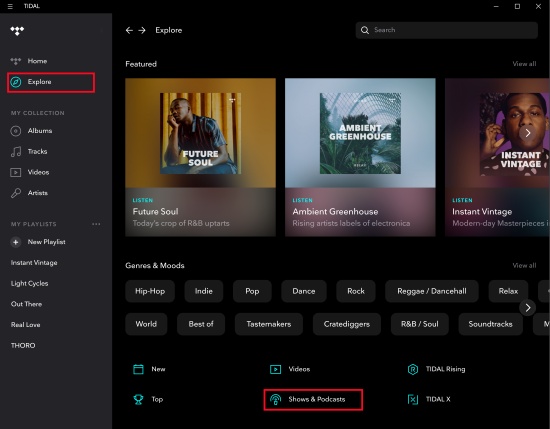This screenshot has height=429, width=550.
Task: Open the Instant Vintage playlist in sidebar
Action: (34, 263)
